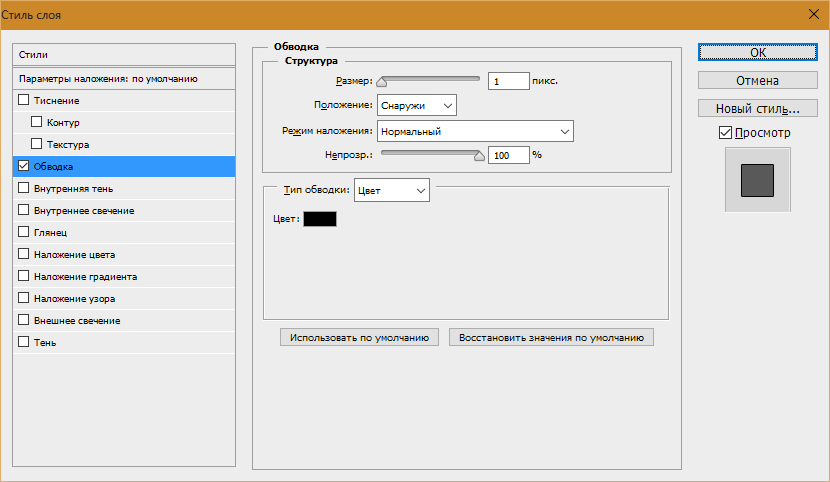Close the Стиль слоя dialog window

[x=814, y=14]
